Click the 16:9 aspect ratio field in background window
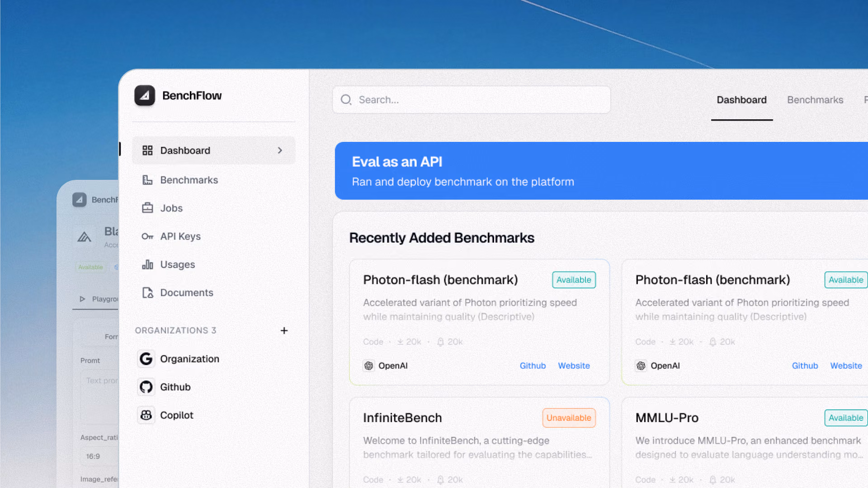The image size is (868, 488). tap(100, 456)
